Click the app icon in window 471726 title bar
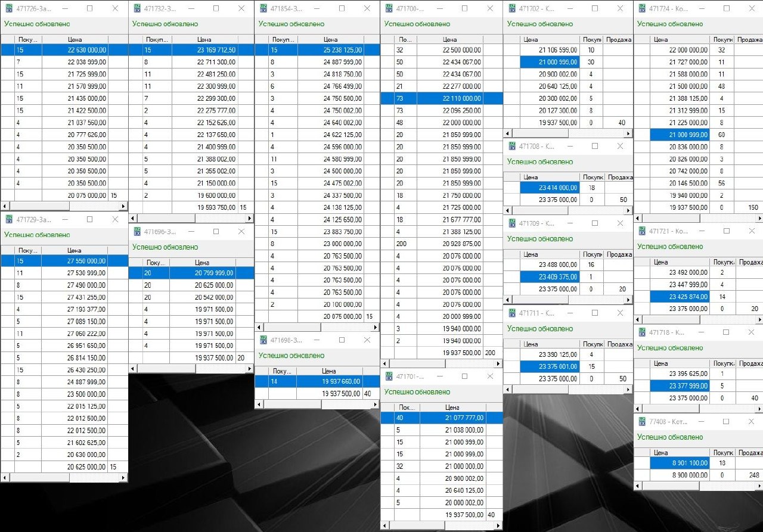Image resolution: width=763 pixels, height=532 pixels. (9, 8)
